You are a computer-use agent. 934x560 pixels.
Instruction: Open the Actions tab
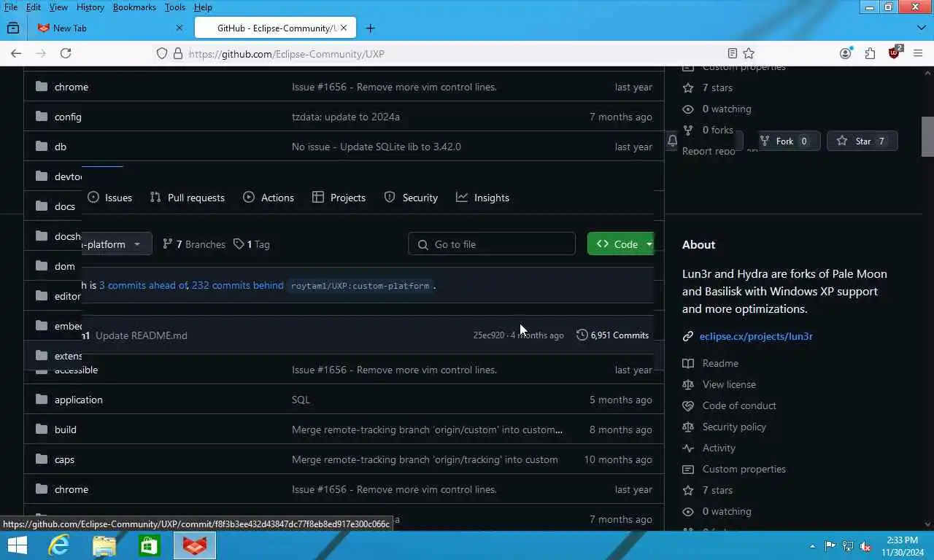click(x=269, y=198)
